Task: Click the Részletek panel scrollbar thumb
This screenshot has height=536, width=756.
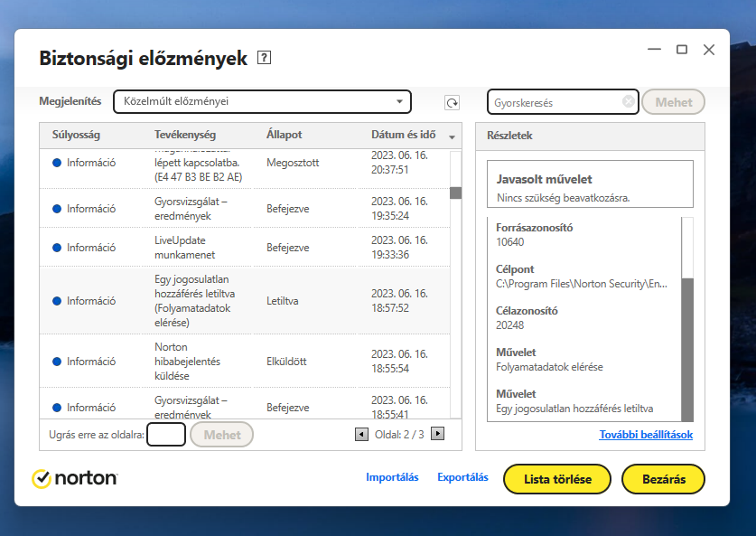Action: pyautogui.click(x=687, y=350)
